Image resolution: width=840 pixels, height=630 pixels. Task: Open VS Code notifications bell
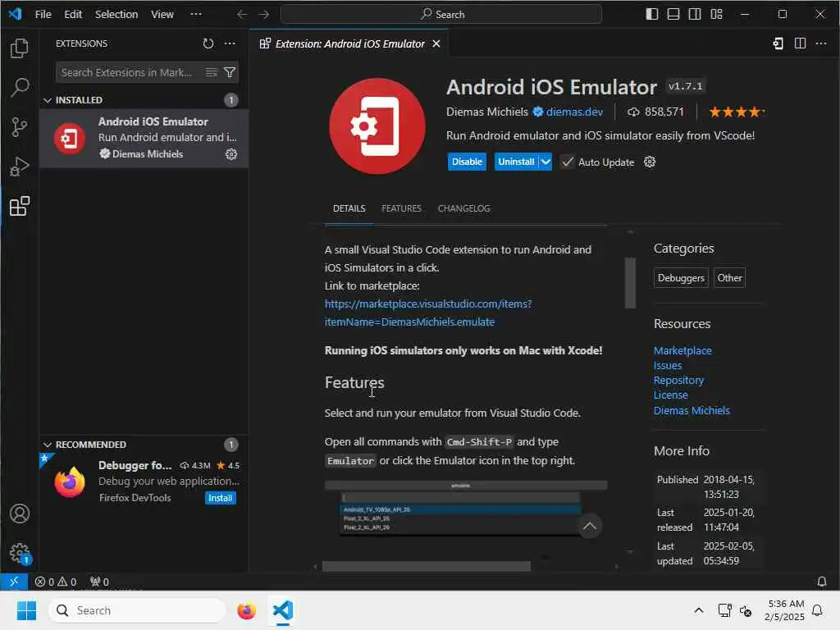tap(821, 582)
